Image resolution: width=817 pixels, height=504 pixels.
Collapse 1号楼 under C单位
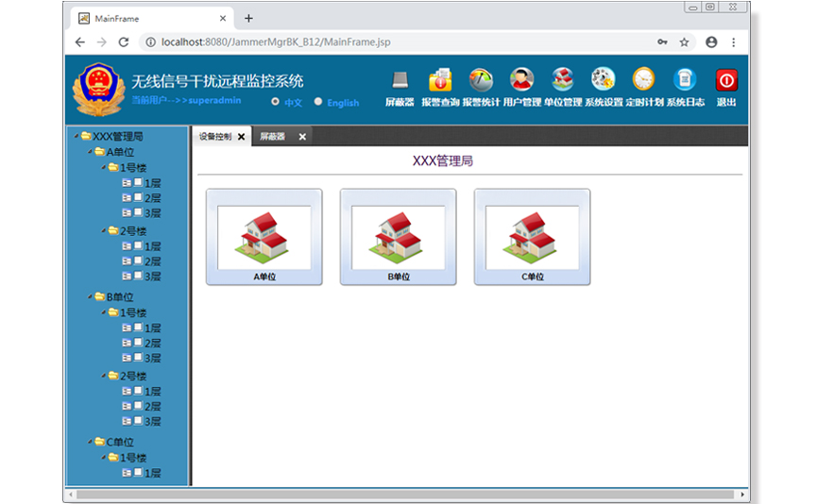pyautogui.click(x=104, y=458)
